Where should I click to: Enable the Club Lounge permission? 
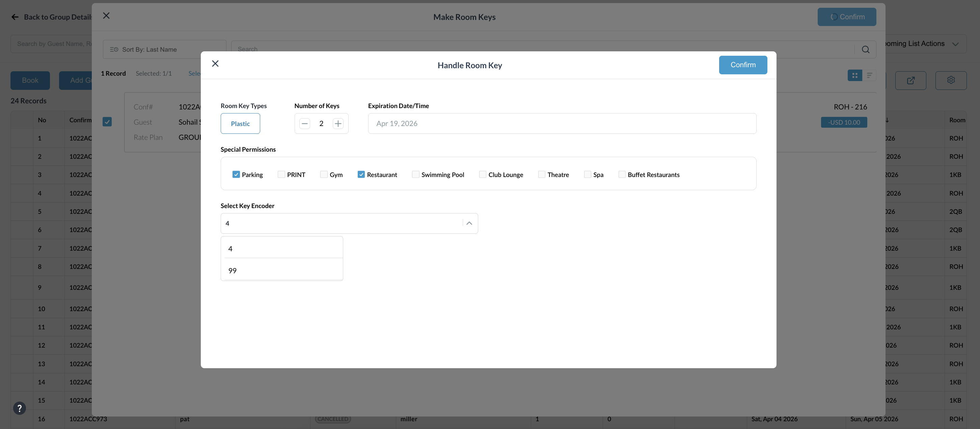click(x=482, y=174)
